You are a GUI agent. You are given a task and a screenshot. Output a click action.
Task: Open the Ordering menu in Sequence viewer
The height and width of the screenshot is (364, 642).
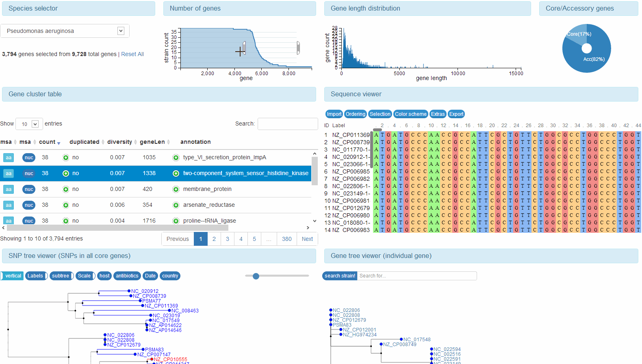click(x=356, y=114)
